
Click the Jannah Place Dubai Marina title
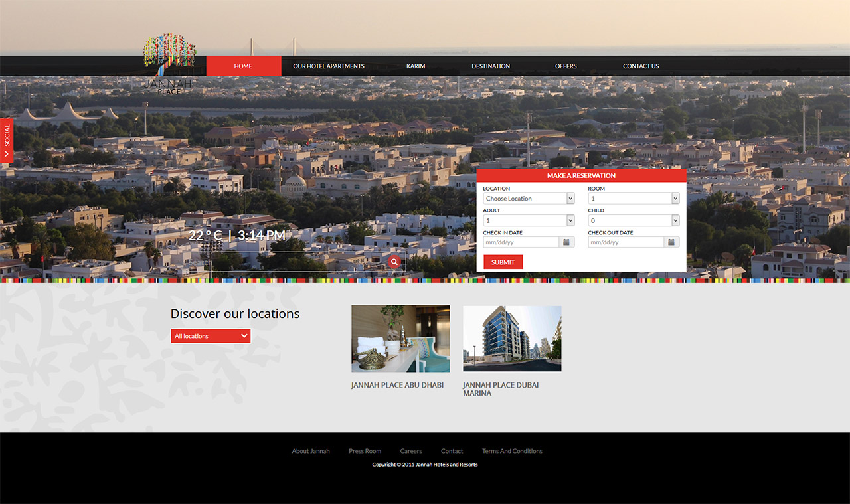pyautogui.click(x=501, y=389)
